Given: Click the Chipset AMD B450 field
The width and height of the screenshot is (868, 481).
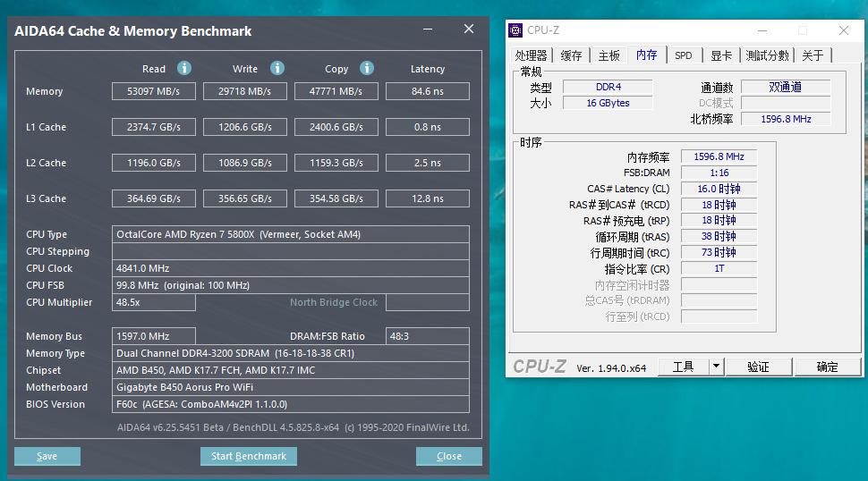Looking at the screenshot, I should 291,370.
